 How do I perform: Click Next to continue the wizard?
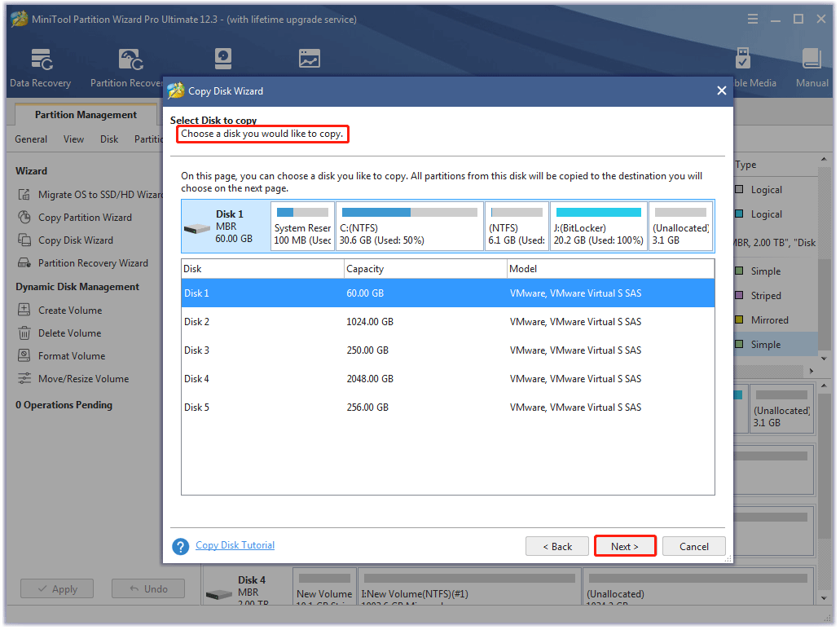625,546
